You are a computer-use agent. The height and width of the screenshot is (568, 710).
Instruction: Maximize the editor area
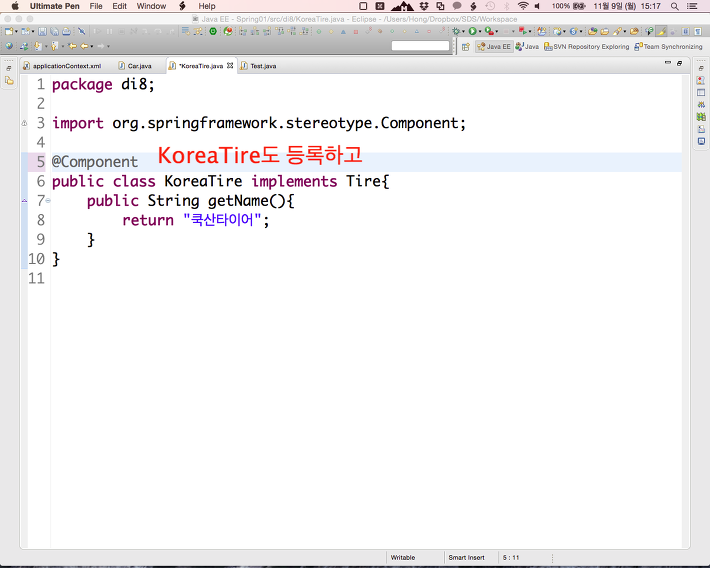[x=679, y=63]
